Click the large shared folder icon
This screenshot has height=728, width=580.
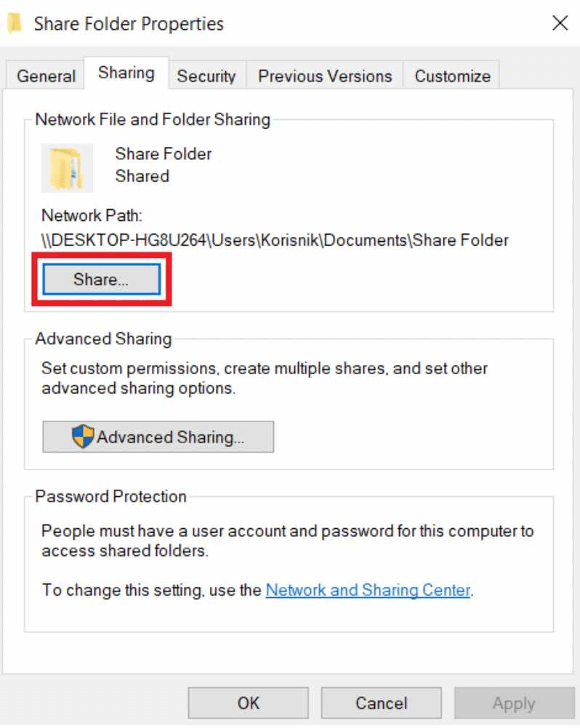tap(67, 166)
